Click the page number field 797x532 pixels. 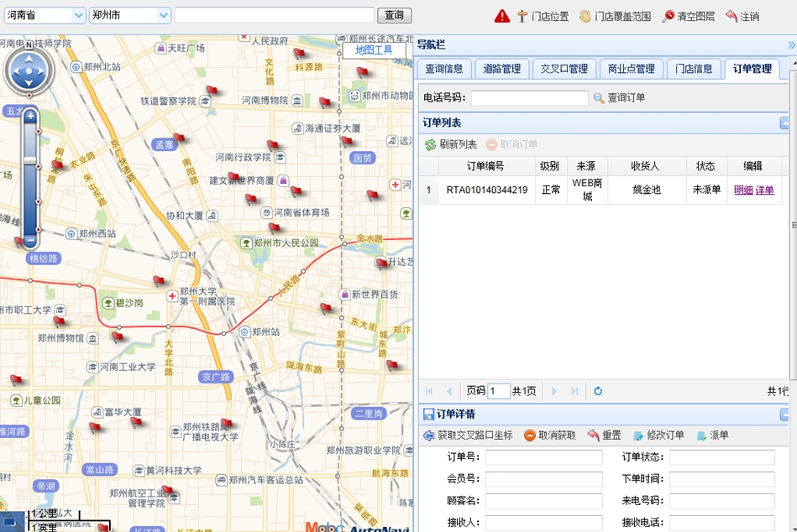pos(498,391)
